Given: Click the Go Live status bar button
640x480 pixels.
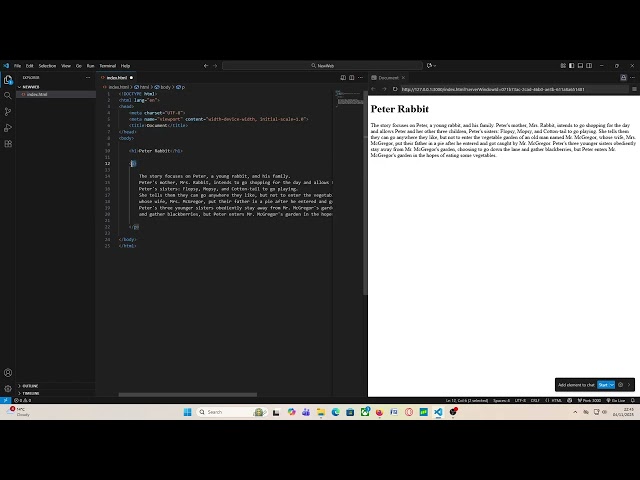Looking at the screenshot, I should pos(616,400).
